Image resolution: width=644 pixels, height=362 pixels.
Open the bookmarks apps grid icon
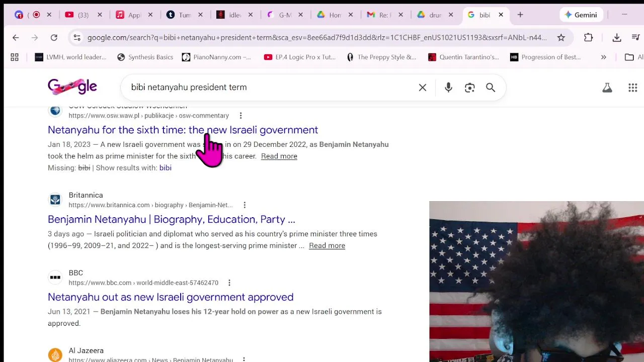[x=15, y=57]
